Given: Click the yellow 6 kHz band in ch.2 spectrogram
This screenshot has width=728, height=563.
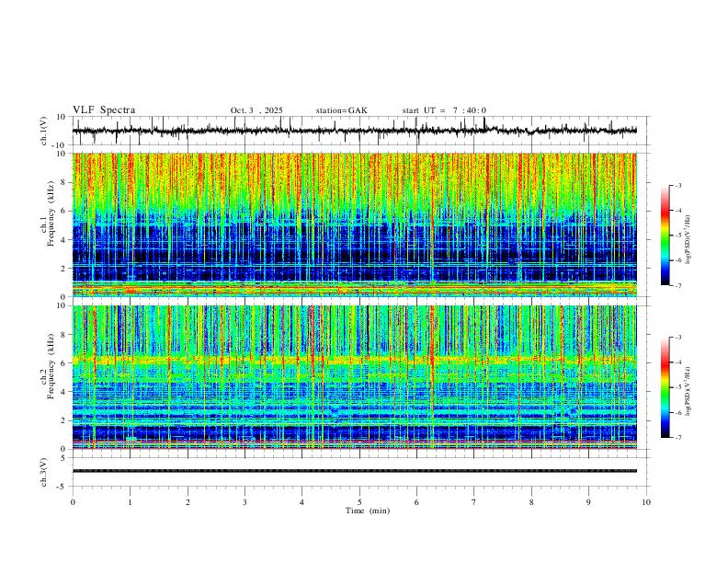Looking at the screenshot, I should click(355, 360).
